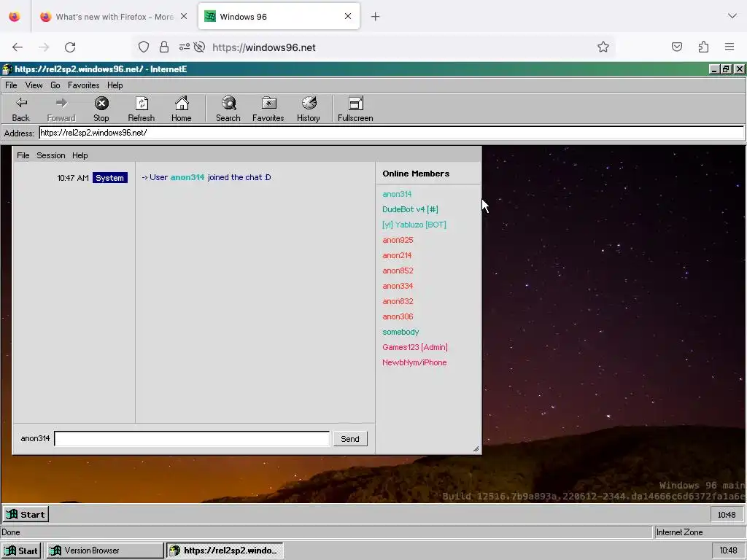747x560 pixels.
Task: Click the System sender badge
Action: pos(110,178)
